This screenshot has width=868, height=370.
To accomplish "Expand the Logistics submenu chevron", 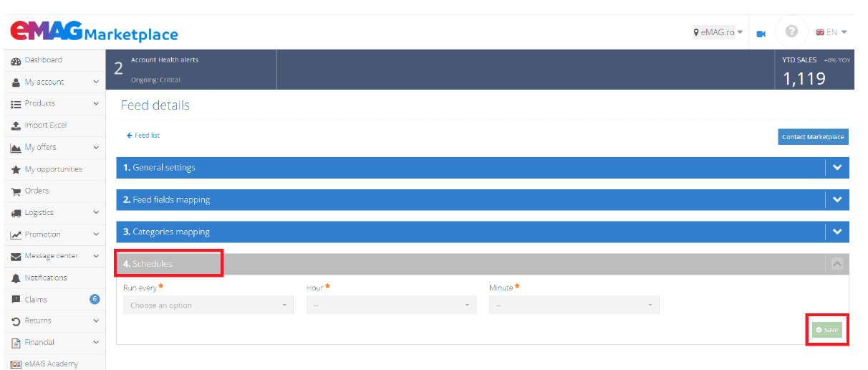I will 97,212.
